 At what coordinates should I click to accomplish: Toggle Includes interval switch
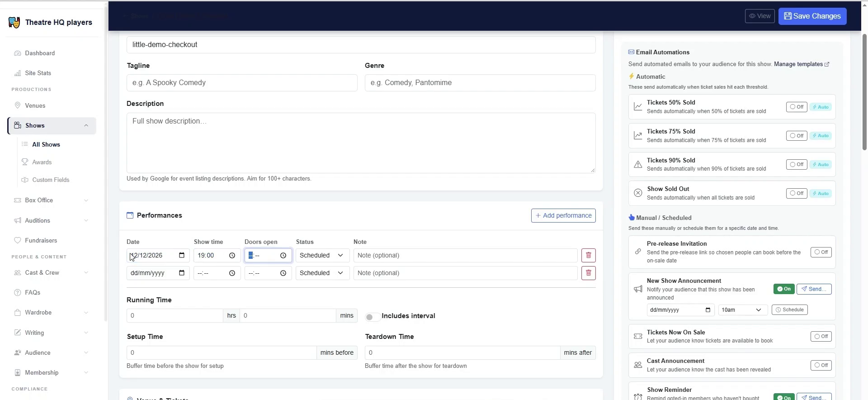click(372, 317)
